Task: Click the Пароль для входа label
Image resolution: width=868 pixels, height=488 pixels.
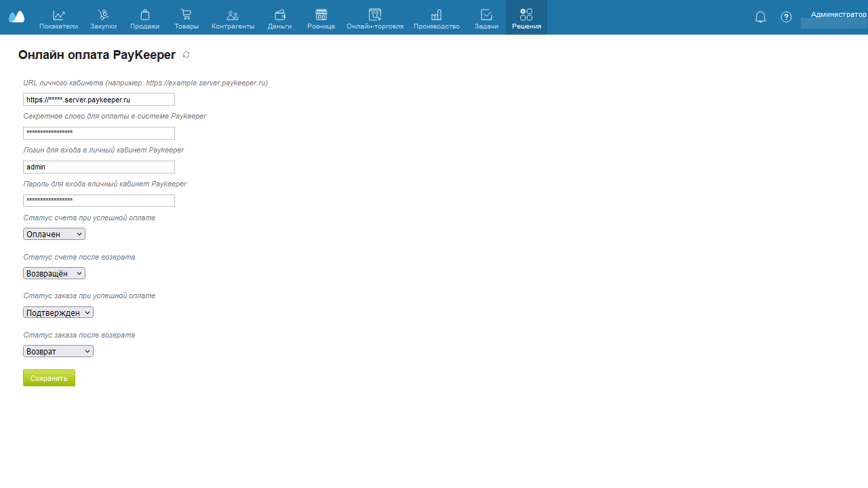Action: coord(105,184)
